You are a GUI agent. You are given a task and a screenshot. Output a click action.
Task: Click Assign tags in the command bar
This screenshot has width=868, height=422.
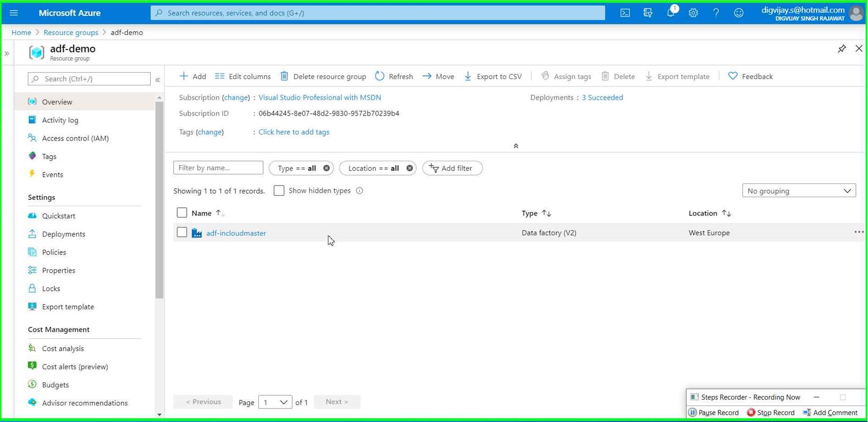[566, 76]
